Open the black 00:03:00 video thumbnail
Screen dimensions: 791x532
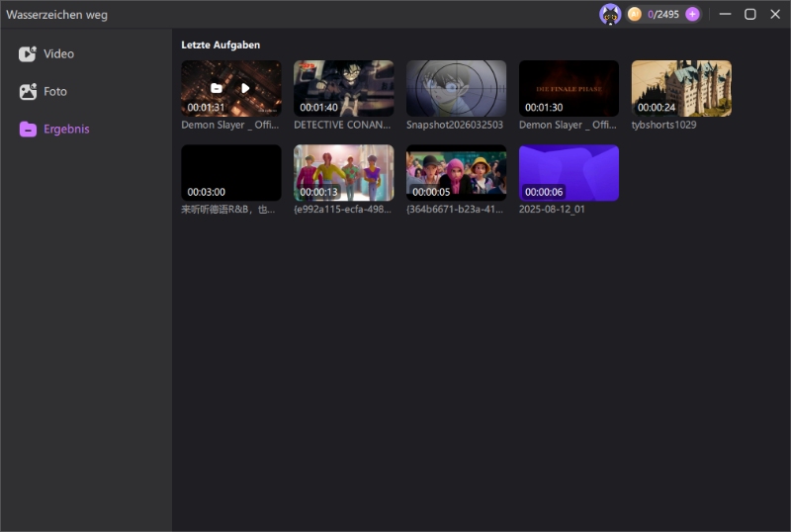pyautogui.click(x=231, y=173)
